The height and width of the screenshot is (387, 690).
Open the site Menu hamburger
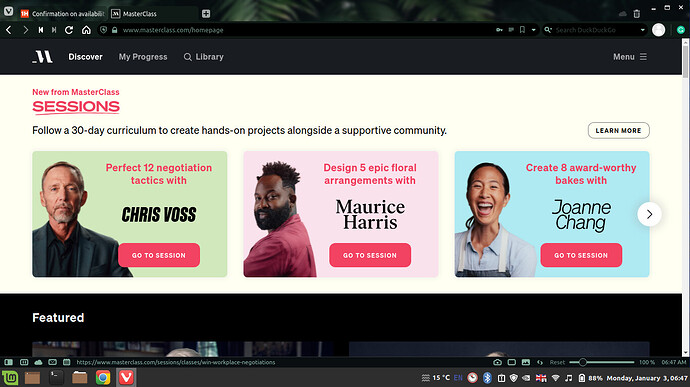(x=630, y=57)
